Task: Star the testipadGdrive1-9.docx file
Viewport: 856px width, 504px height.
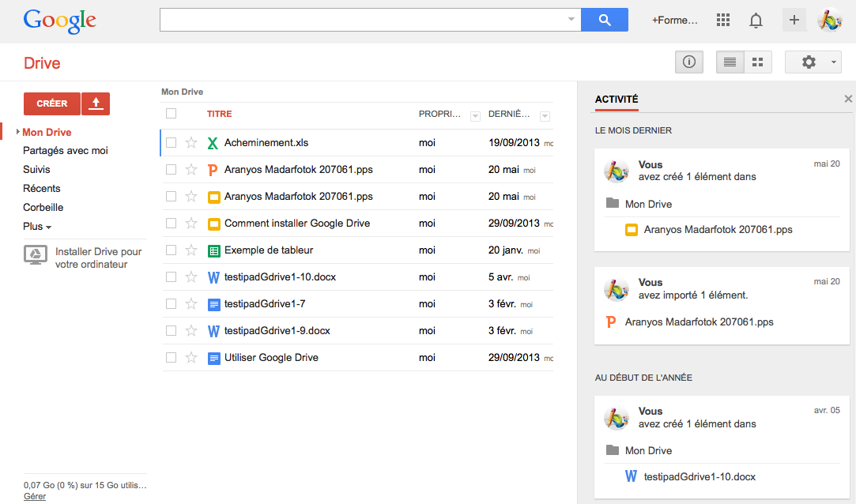Action: [x=191, y=330]
